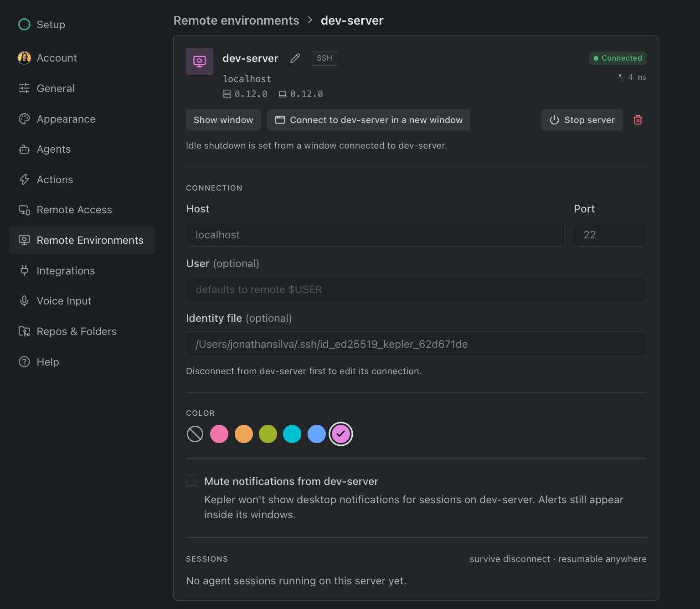Select Remote Environments in sidebar
Screen dimensions: 700x609
[82, 240]
